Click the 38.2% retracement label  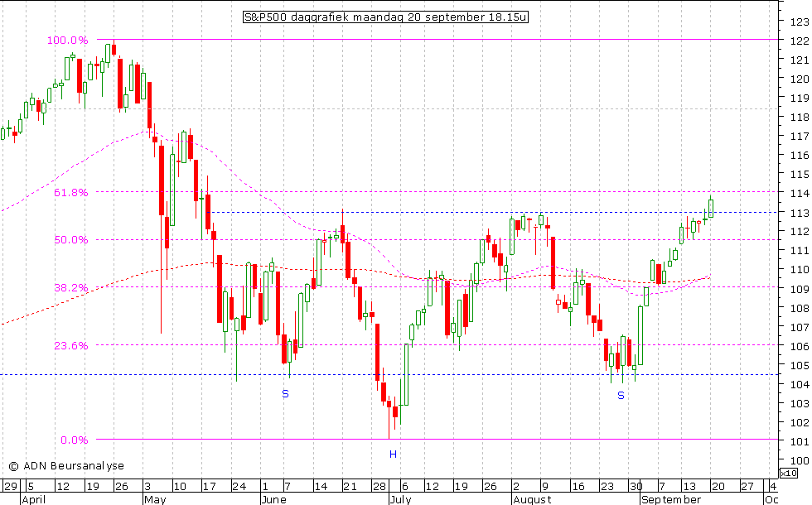pos(71,288)
